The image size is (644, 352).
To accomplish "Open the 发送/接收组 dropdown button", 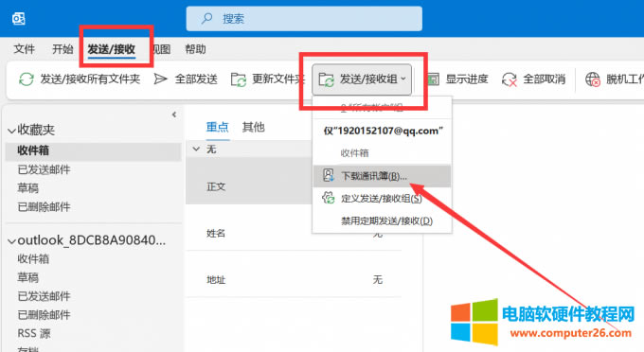I will 362,79.
